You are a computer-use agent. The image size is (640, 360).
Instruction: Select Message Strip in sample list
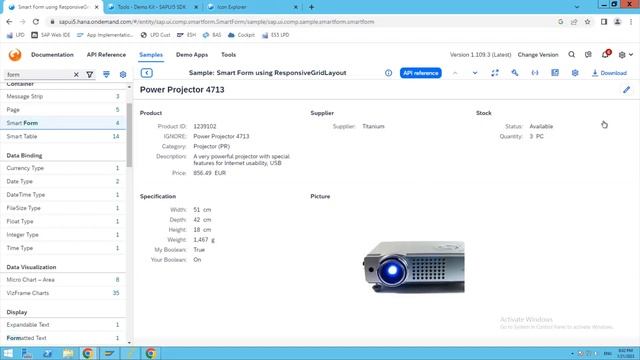(x=63, y=96)
